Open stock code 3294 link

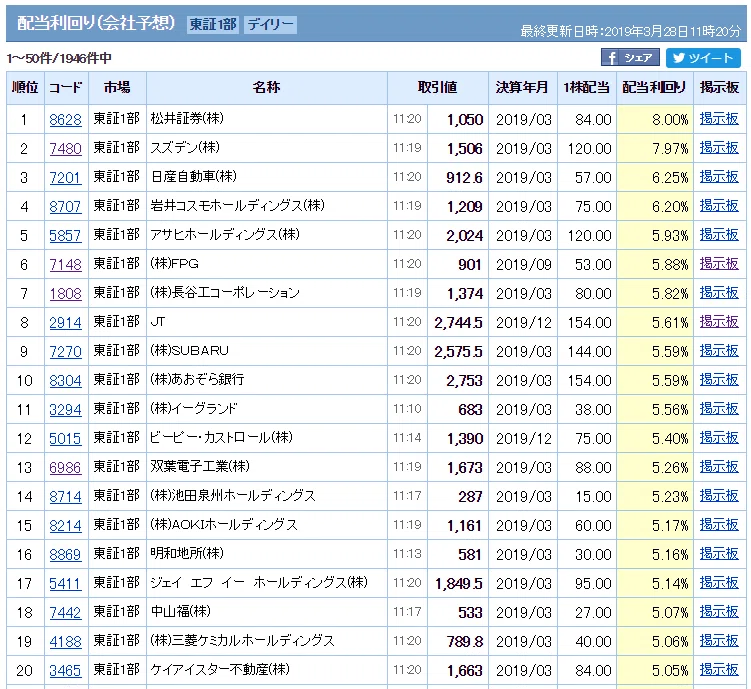pos(66,409)
